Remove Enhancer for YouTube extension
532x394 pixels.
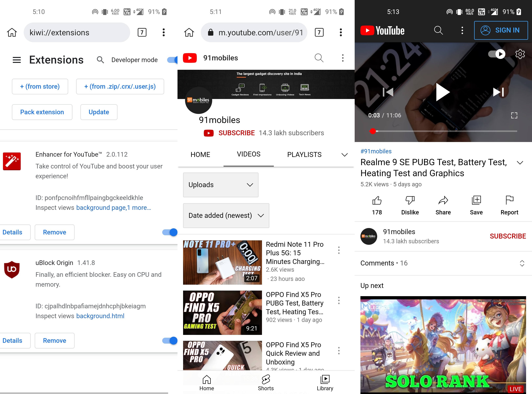[x=54, y=232]
